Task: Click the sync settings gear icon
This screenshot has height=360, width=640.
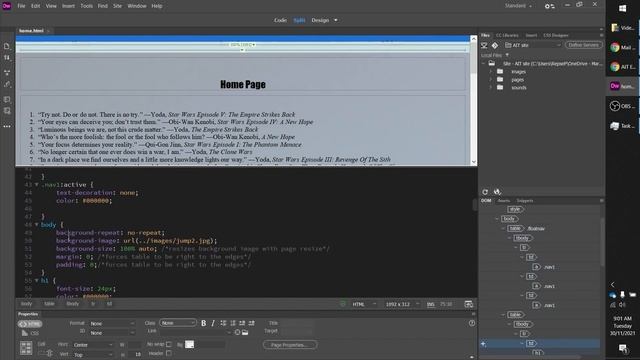Action: pos(549,6)
